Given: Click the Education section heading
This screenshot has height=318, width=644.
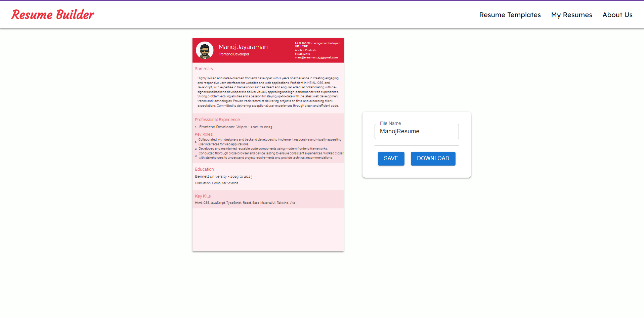Looking at the screenshot, I should [205, 169].
